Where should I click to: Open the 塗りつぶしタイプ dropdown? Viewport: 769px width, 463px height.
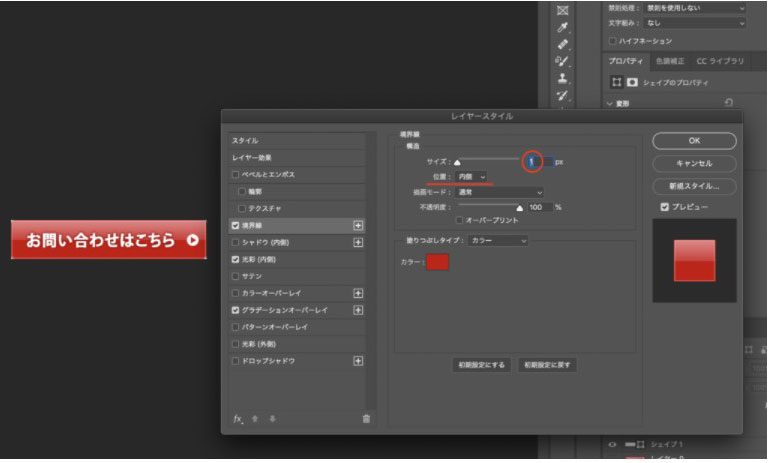497,240
